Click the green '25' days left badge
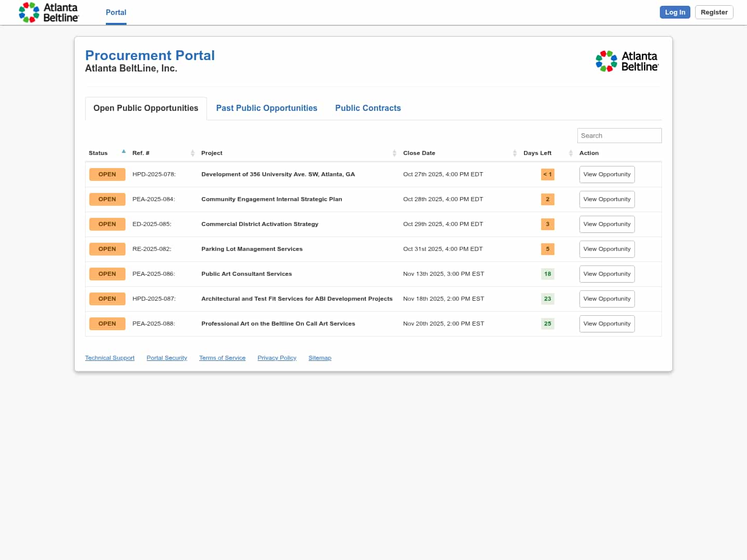Screen dimensions: 747x560 pos(547,324)
